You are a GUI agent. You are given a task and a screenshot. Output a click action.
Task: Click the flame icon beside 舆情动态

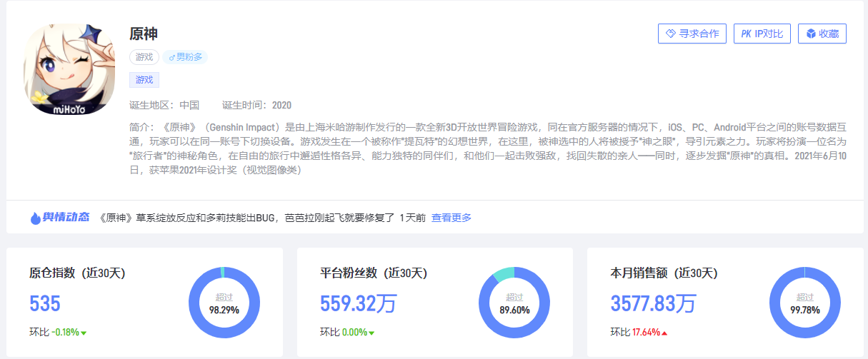point(36,218)
